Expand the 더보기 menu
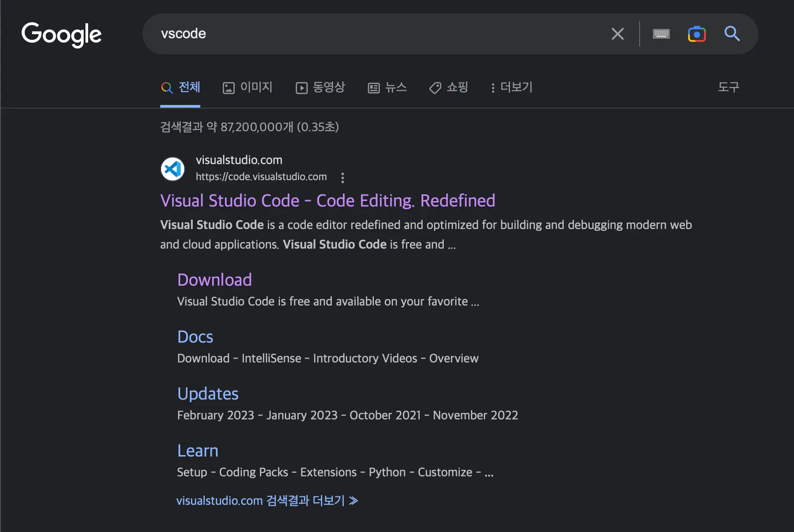 point(511,87)
